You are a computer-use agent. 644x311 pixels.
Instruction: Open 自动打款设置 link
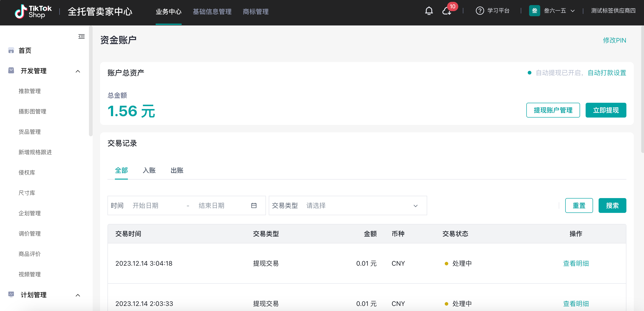click(606, 73)
